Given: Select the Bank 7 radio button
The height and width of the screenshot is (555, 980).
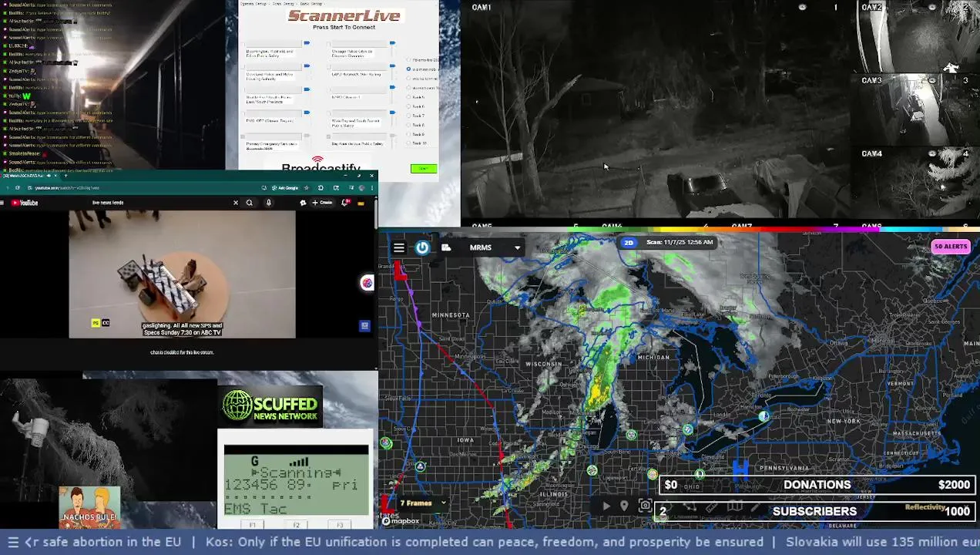Looking at the screenshot, I should pos(408,116).
